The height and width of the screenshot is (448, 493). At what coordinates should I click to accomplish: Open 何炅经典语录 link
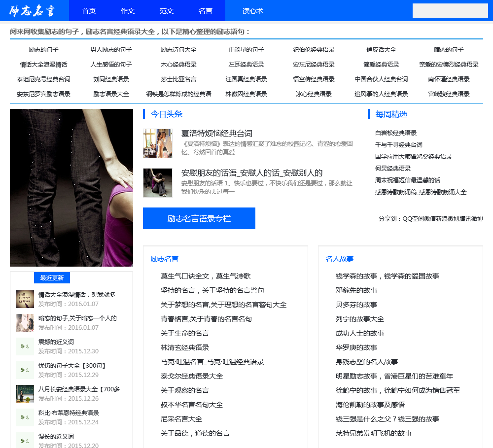click(x=393, y=168)
